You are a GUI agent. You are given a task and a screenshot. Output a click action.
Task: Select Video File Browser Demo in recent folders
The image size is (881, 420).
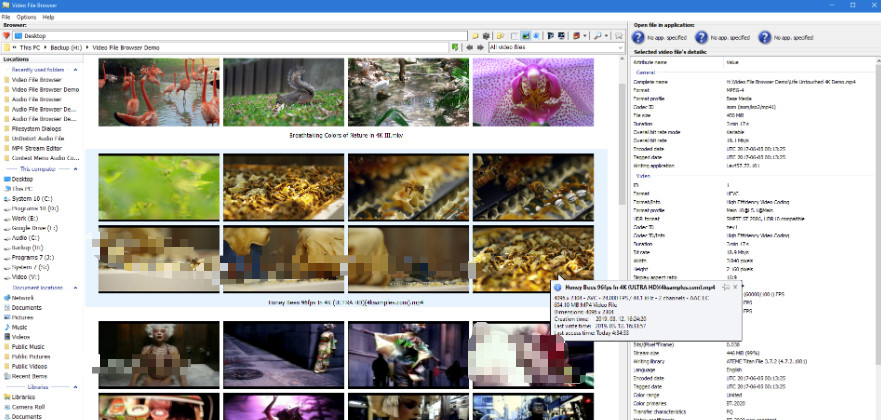42,89
